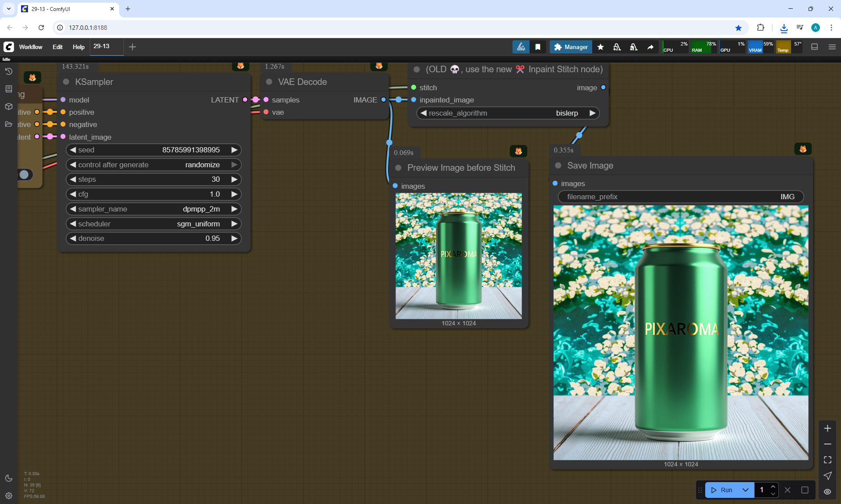Image resolution: width=841 pixels, height=504 pixels.
Task: Click the Run button
Action: (x=722, y=490)
